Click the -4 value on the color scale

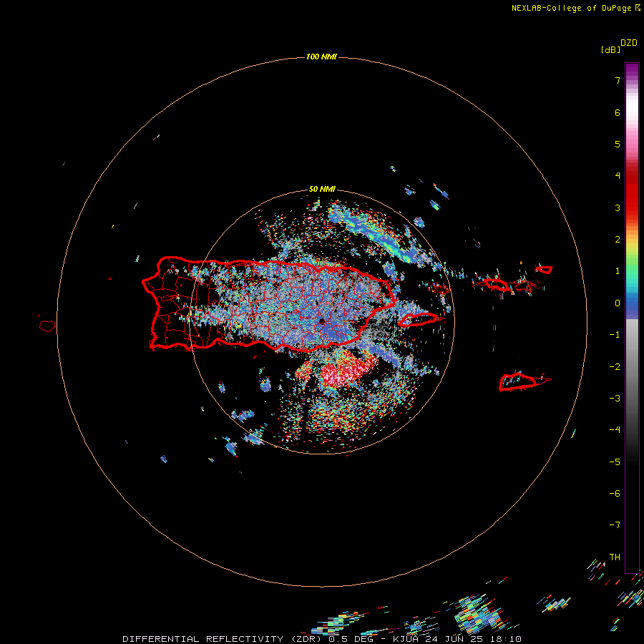pos(615,430)
